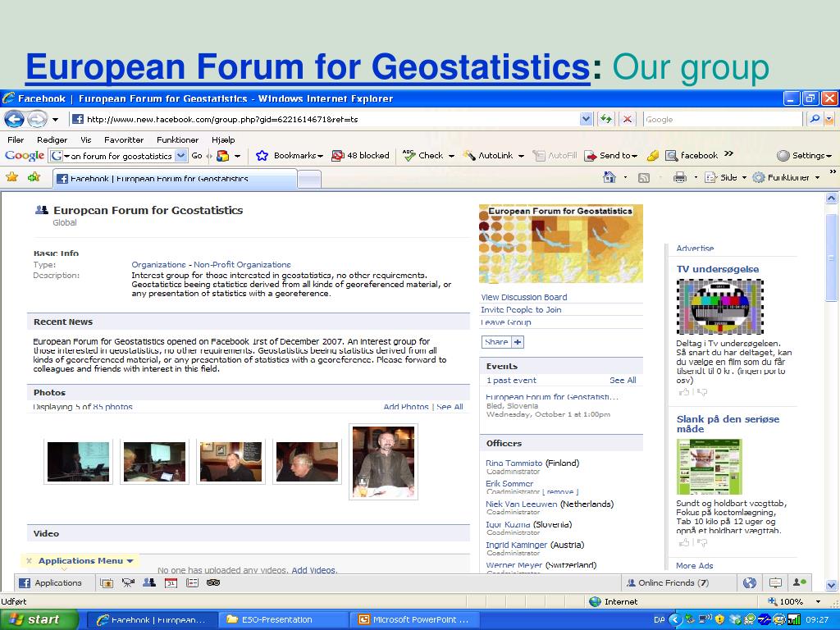840x630 pixels.
Task: Click the browser Back arrow button
Action: click(x=14, y=119)
